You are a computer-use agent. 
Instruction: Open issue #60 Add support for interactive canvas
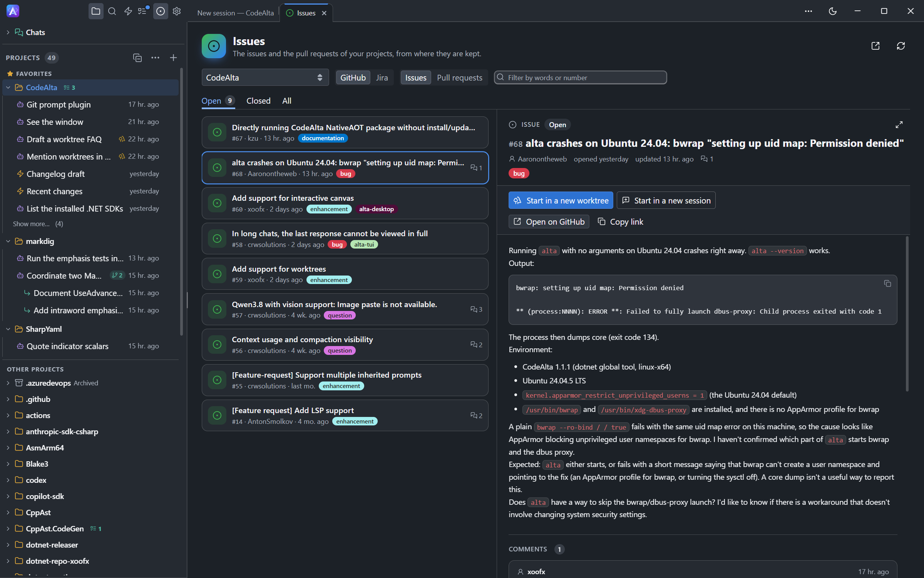coord(345,203)
